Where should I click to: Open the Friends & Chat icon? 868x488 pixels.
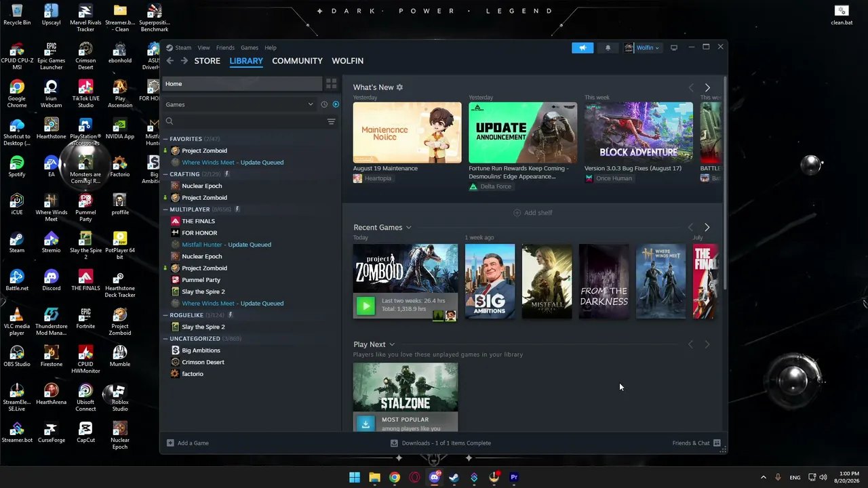tap(716, 443)
